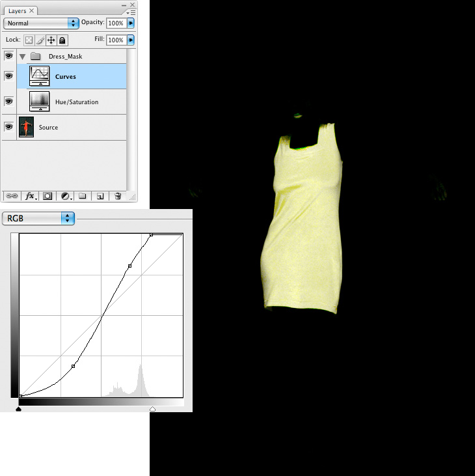
Task: Create a new layer group
Action: [x=83, y=195]
